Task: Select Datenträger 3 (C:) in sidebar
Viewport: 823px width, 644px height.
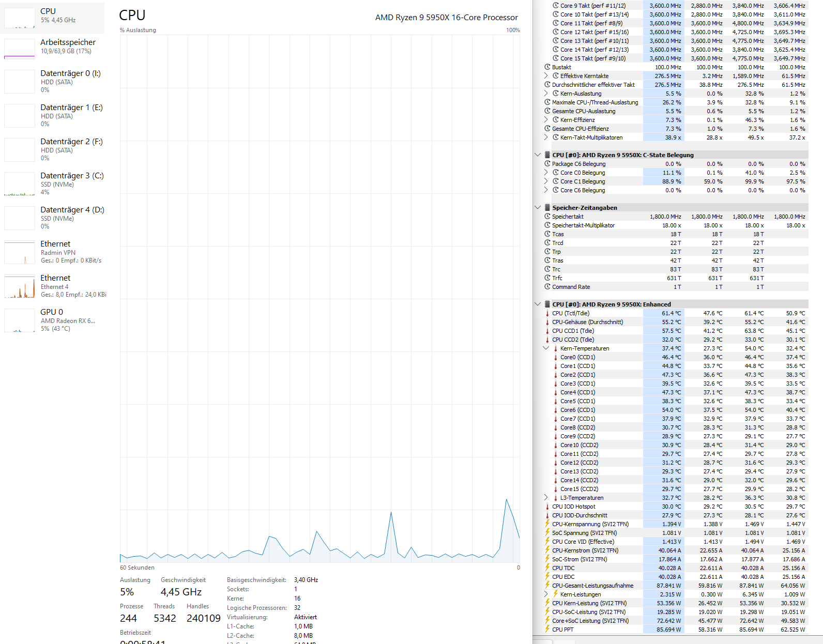Action: tap(52, 183)
